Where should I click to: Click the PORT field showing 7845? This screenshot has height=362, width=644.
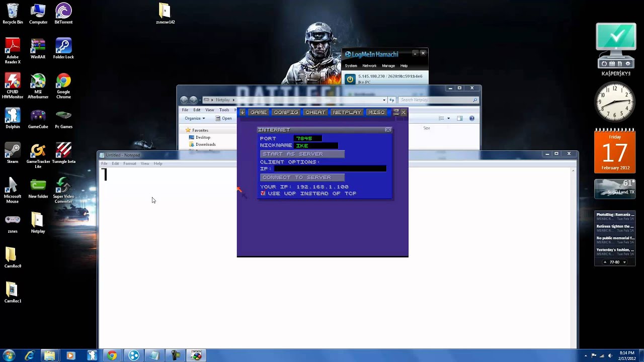pos(307,138)
